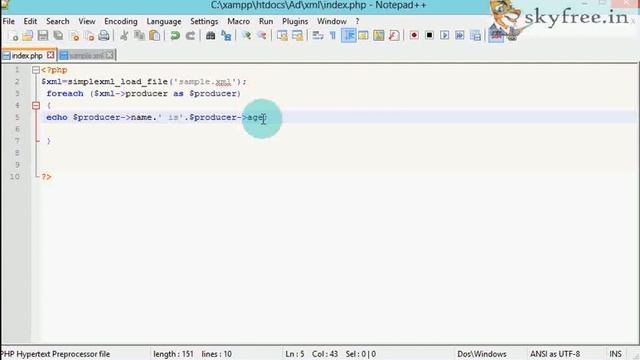
Task: Open the Search menu
Action: point(58,21)
